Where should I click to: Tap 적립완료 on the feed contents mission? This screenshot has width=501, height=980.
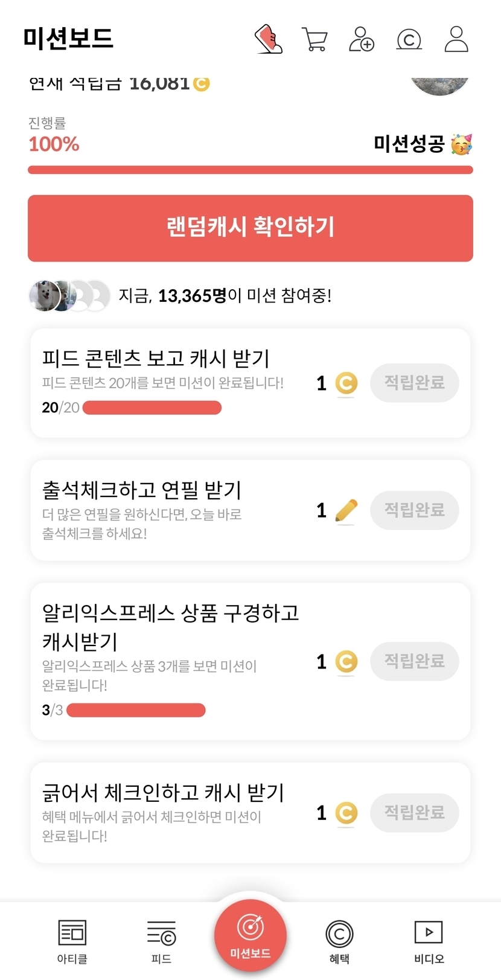pos(415,383)
